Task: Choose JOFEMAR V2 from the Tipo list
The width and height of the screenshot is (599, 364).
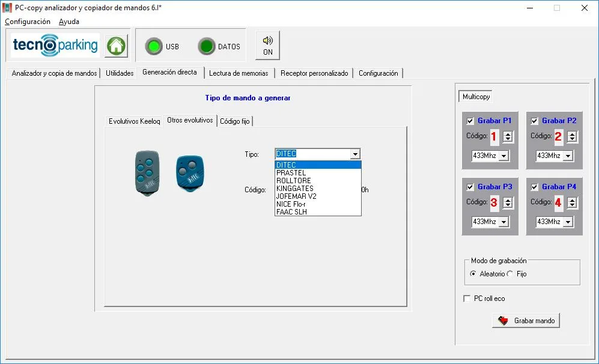Action: [x=318, y=196]
